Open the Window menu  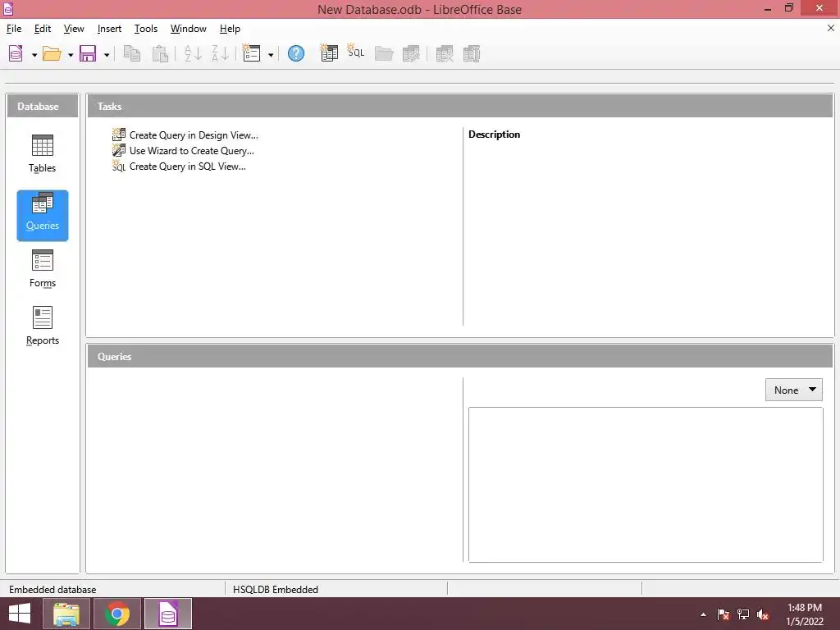[x=188, y=29]
